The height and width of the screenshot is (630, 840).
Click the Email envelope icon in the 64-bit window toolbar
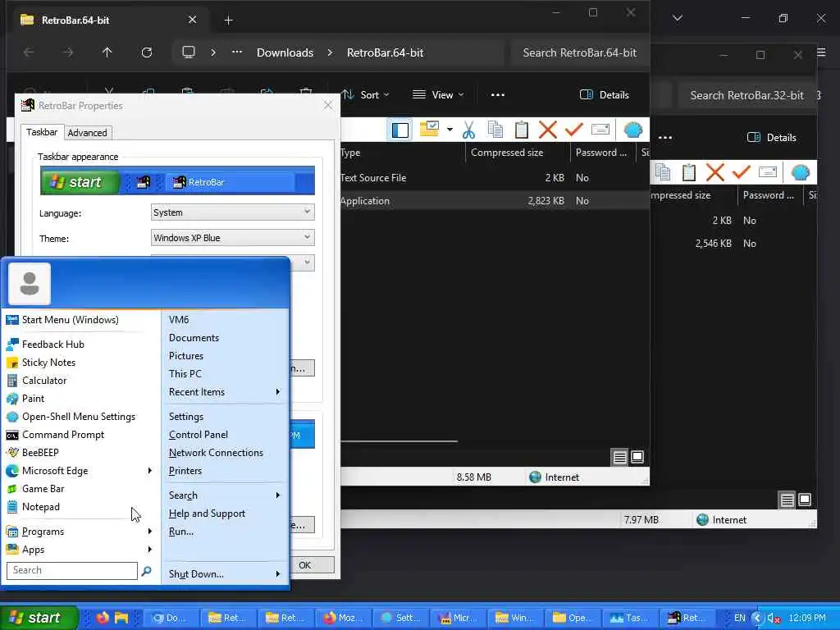click(x=600, y=130)
